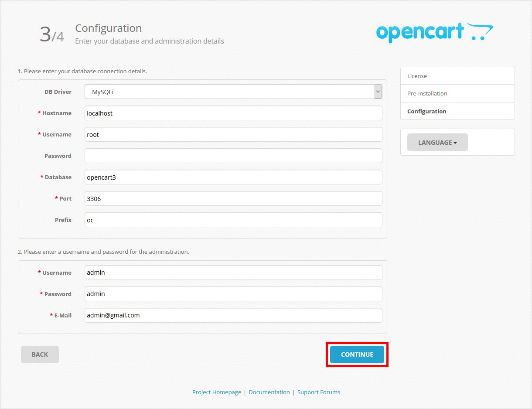Image resolution: width=532 pixels, height=409 pixels.
Task: Select Pre-Installation in the sidebar steps
Action: point(427,93)
